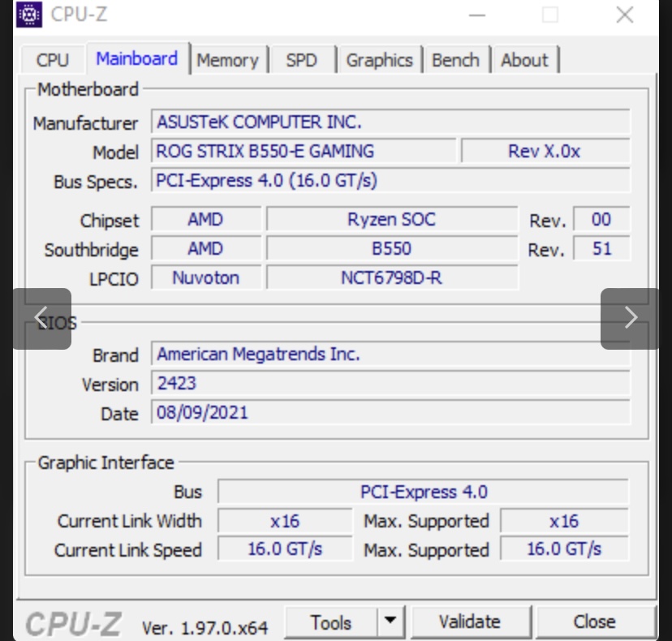Click the BIOS Date 08/09/2021
The image size is (672, 641).
pyautogui.click(x=390, y=412)
